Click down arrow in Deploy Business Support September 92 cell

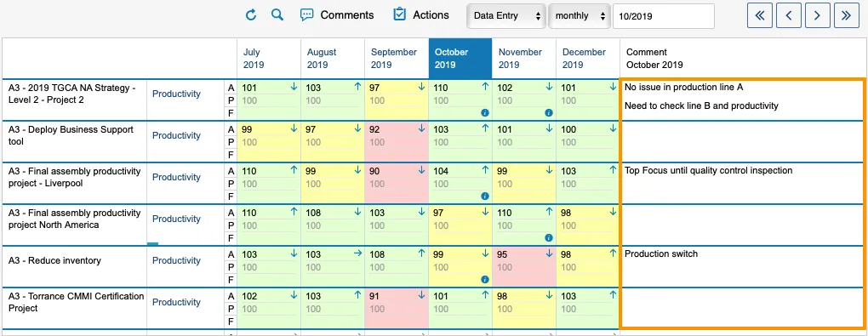[421, 128]
